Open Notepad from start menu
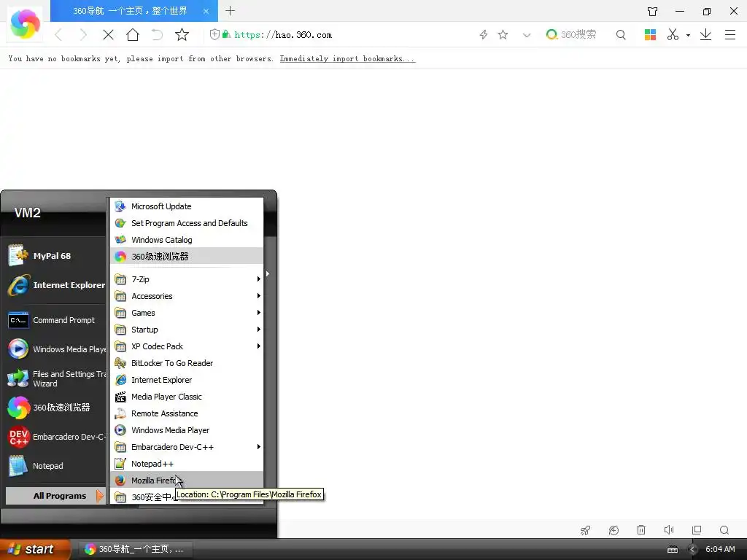Screen dimensions: 747x560 [x=55, y=466]
